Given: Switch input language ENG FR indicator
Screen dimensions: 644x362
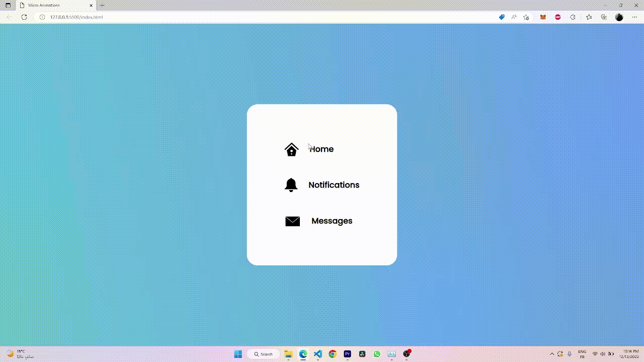Looking at the screenshot, I should coord(582,354).
